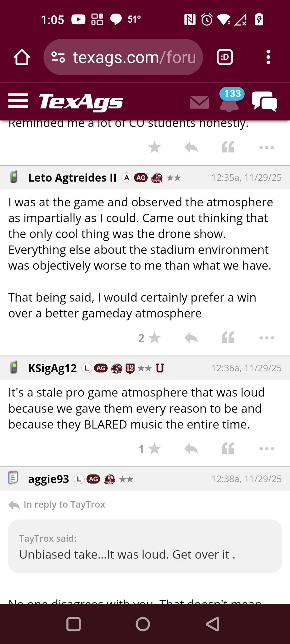Open Chrome tab switcher
This screenshot has width=290, height=644.
(225, 57)
